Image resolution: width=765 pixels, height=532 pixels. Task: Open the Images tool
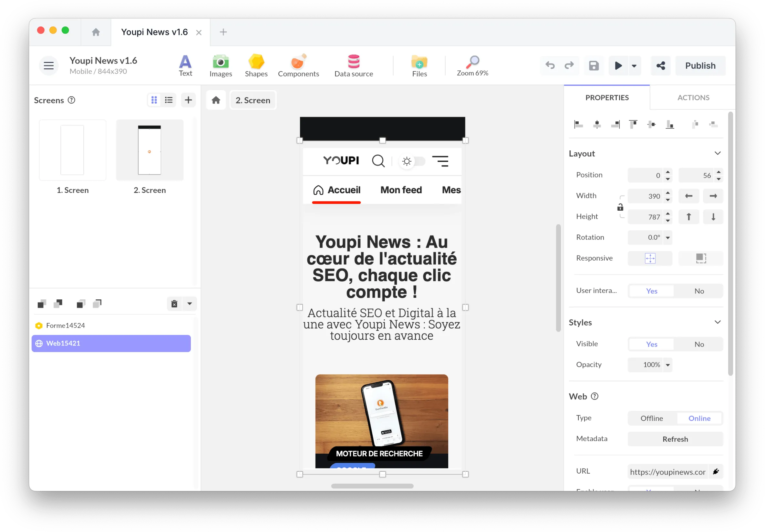click(x=221, y=65)
